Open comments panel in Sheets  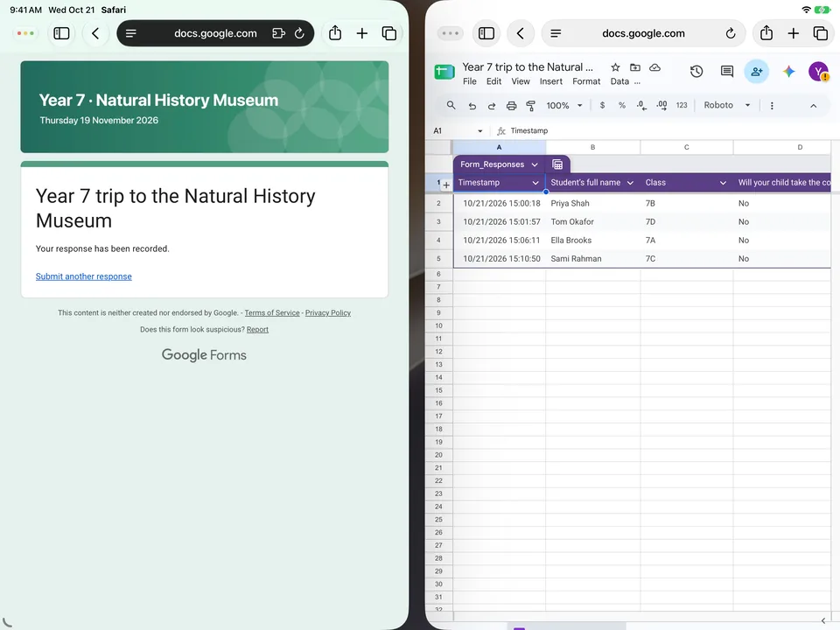click(727, 71)
